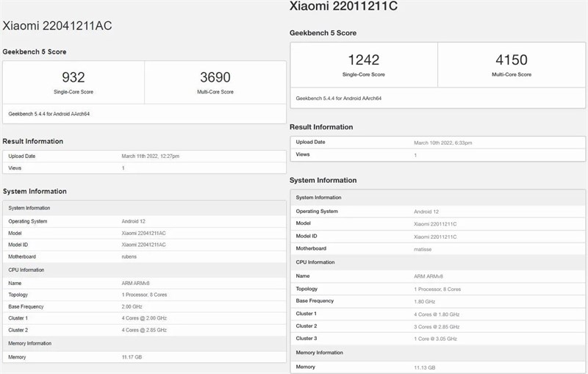
Task: Select the 4150 multi-core score
Action: [512, 60]
